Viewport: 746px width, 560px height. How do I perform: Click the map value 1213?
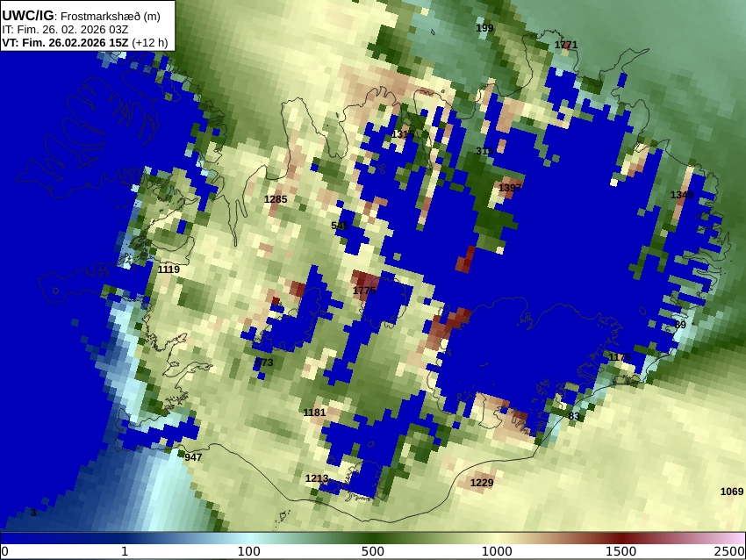click(x=316, y=478)
